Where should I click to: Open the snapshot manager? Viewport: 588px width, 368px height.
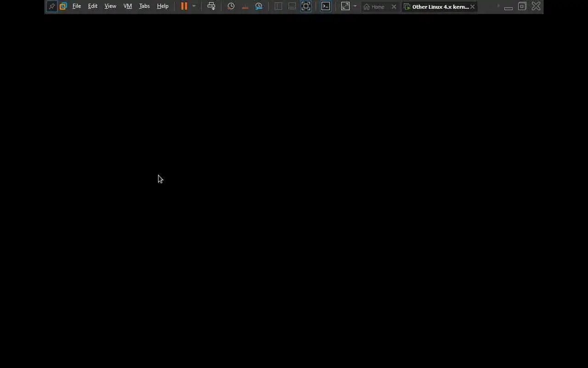pos(259,6)
